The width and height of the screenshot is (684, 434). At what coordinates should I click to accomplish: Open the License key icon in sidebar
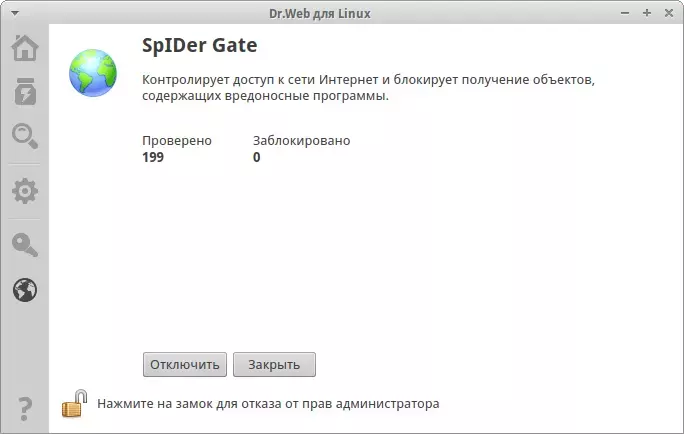[25, 245]
